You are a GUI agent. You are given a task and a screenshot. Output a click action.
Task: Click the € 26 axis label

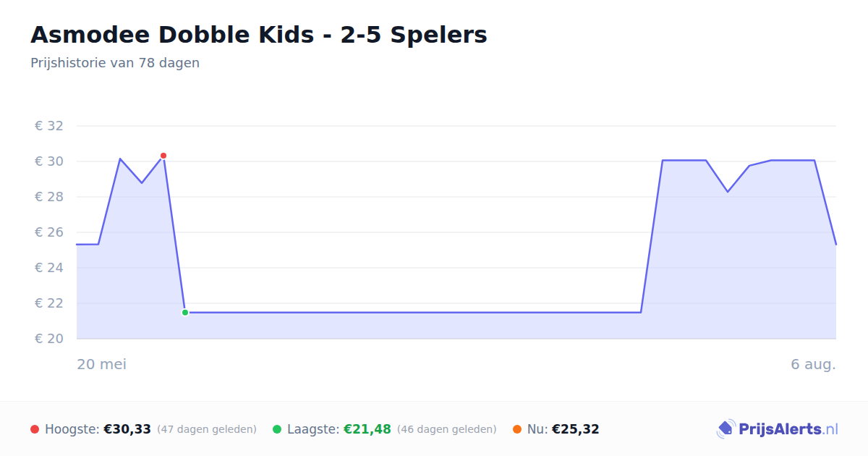(49, 232)
